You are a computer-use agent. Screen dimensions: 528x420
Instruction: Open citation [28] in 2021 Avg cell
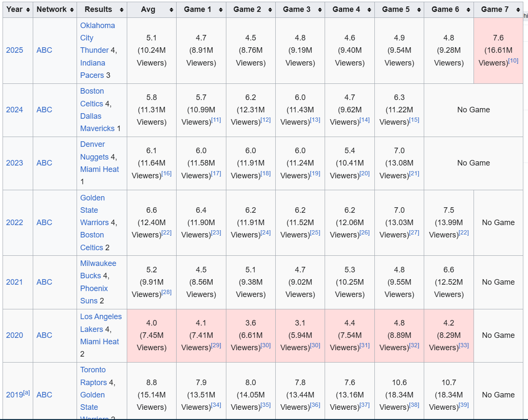167,292
